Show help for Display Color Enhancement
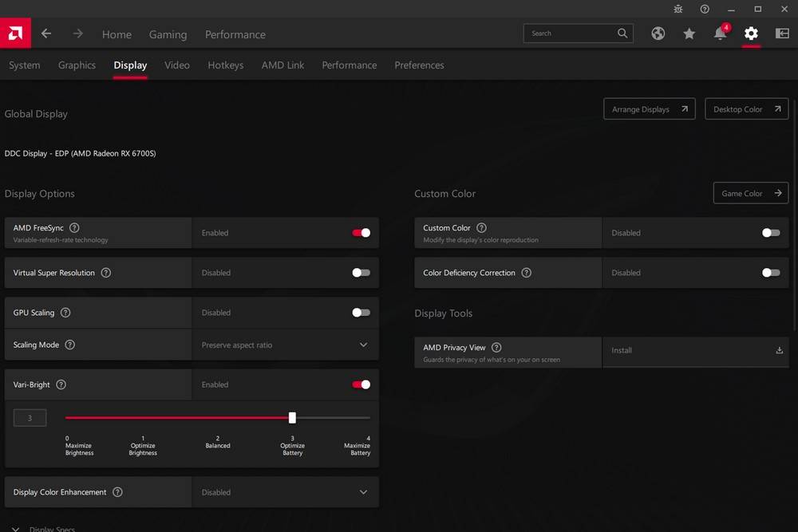Screen dimensions: 798x532 click(x=117, y=492)
